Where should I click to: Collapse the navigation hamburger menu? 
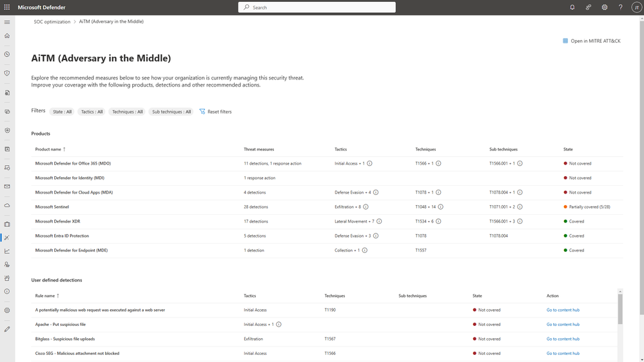(x=7, y=22)
